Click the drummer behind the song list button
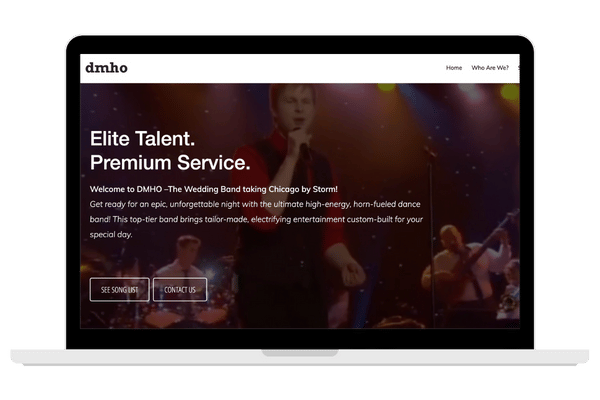The width and height of the screenshot is (600, 400). pos(188,256)
